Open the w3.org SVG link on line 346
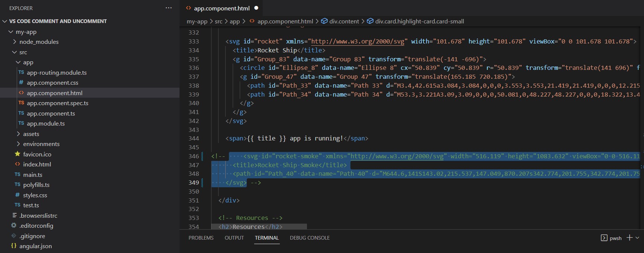The height and width of the screenshot is (253, 644). (x=397, y=156)
